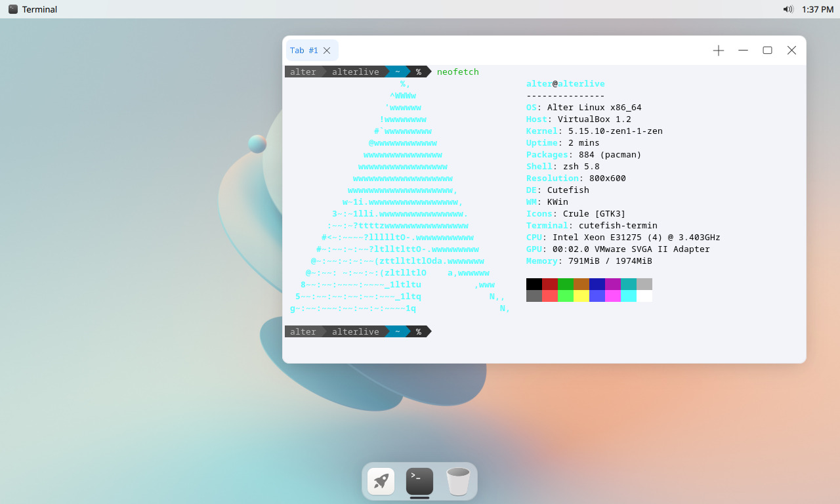Viewport: 840px width, 504px height.
Task: Click the bright magenta color swatch
Action: point(613,296)
